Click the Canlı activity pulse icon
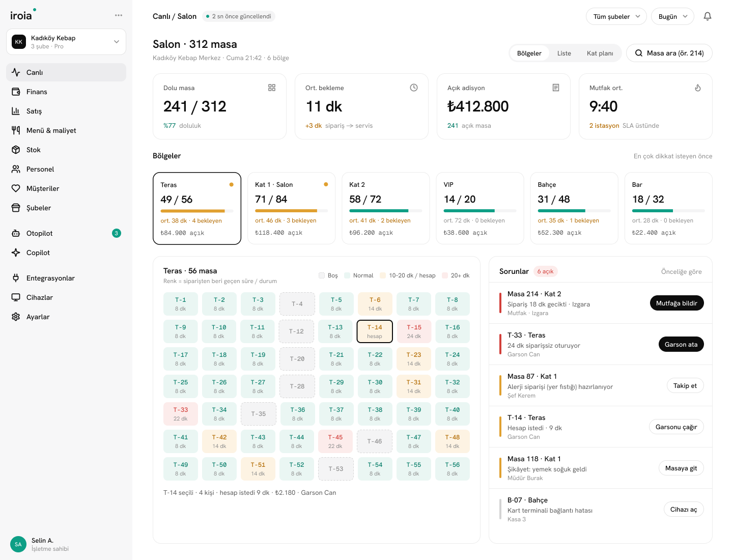733x560 pixels. click(16, 72)
